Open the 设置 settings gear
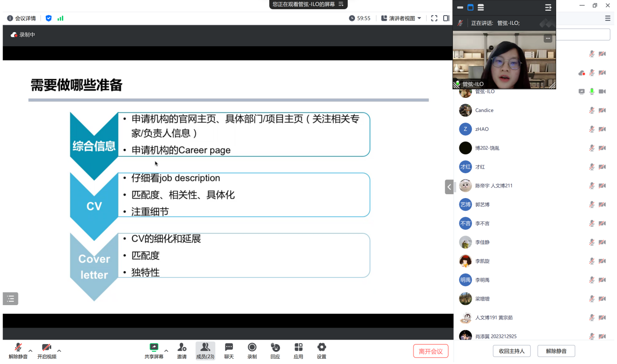The width and height of the screenshot is (617, 364). [321, 350]
